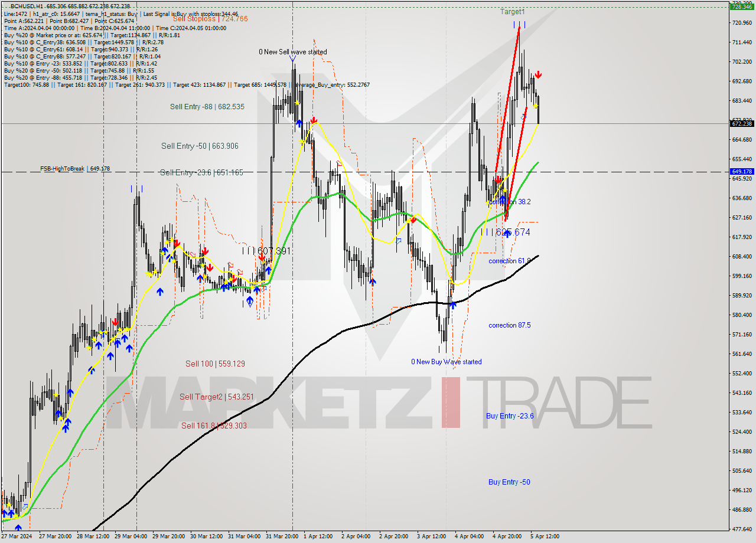Click the green 728.346 price tag
This screenshot has height=543, width=756.
point(742,7)
